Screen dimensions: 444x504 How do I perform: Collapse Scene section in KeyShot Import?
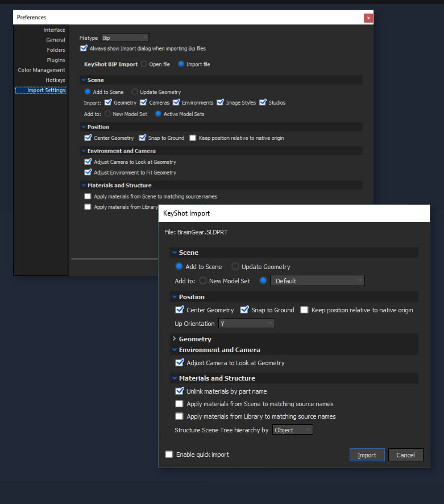pyautogui.click(x=175, y=253)
